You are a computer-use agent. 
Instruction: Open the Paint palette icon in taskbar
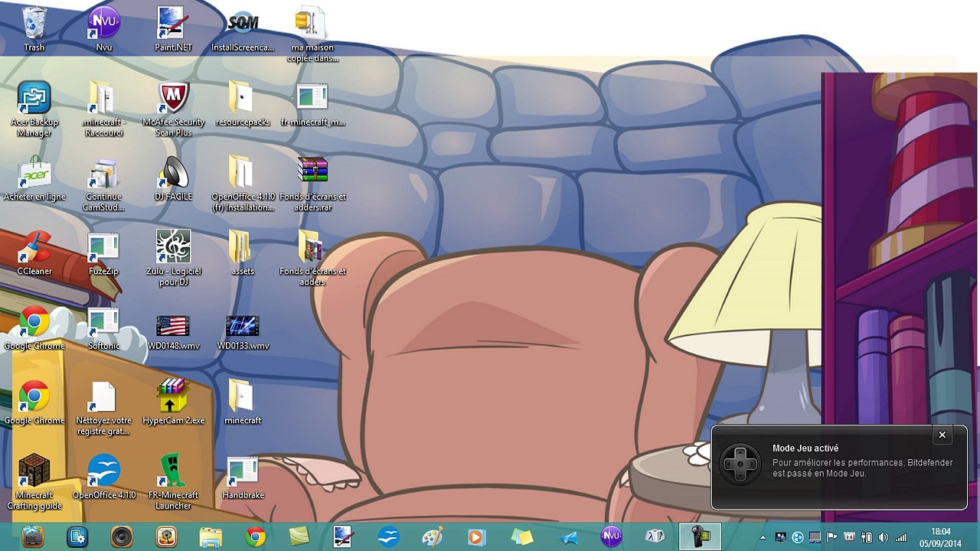pyautogui.click(x=433, y=536)
